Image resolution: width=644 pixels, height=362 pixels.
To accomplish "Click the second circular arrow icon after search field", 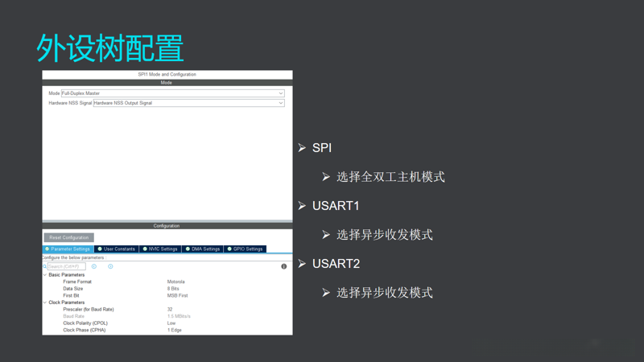I will [x=110, y=267].
